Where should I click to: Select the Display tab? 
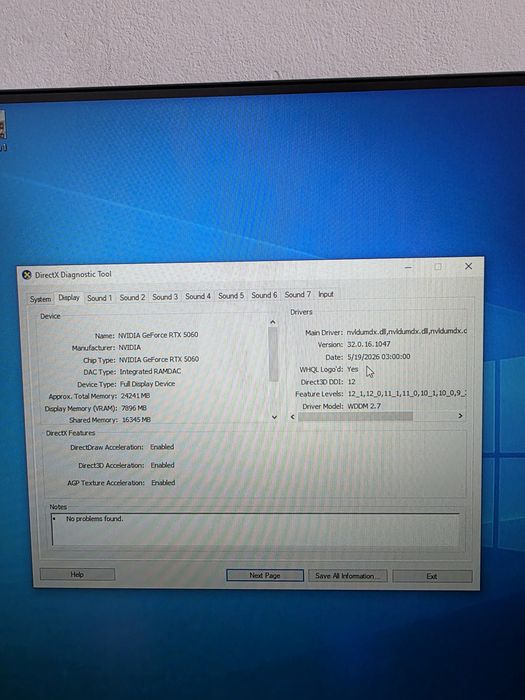(x=69, y=297)
